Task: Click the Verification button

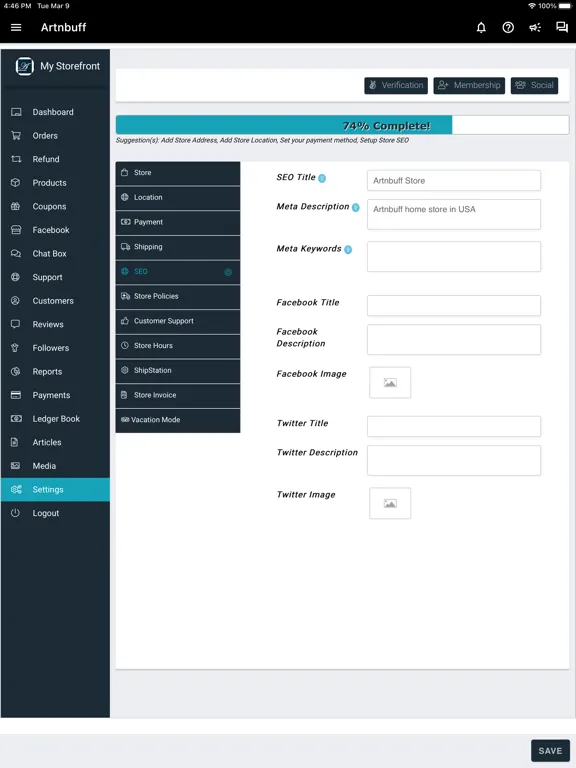Action: pyautogui.click(x=396, y=86)
